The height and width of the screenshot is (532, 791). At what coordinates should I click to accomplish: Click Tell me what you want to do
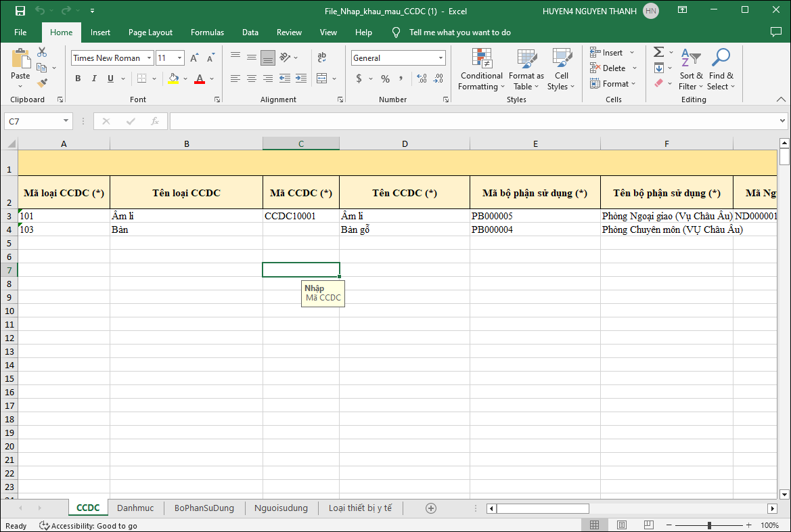click(x=459, y=32)
